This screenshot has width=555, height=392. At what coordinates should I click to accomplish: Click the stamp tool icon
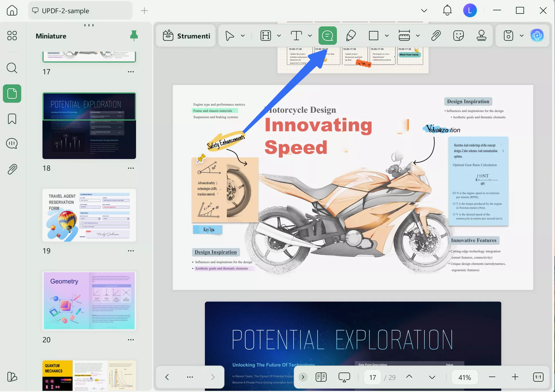[481, 36]
